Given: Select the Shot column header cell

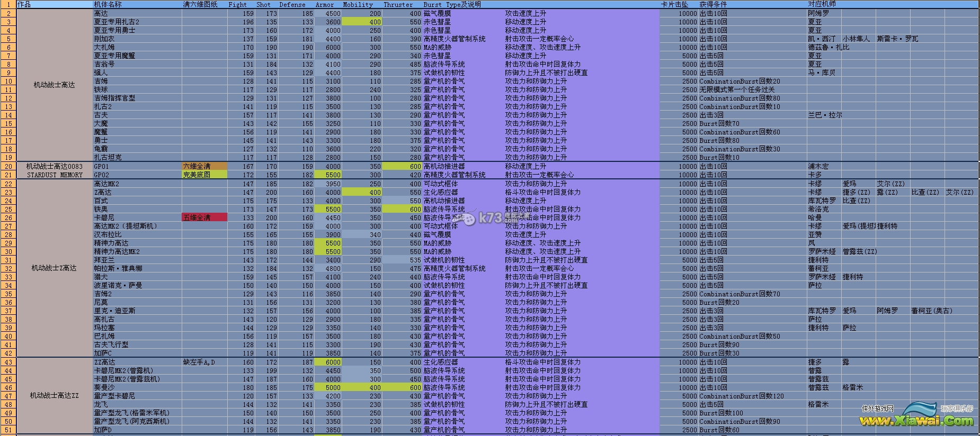Looking at the screenshot, I should 266,4.
